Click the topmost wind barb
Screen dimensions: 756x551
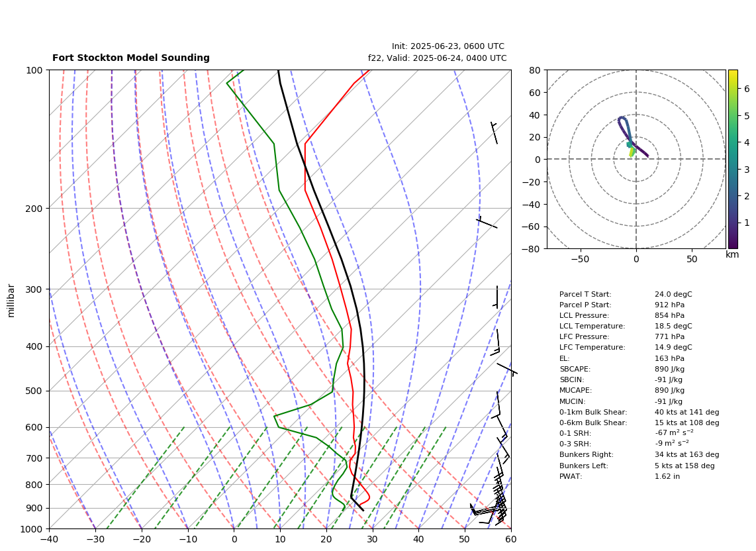pyautogui.click(x=495, y=132)
